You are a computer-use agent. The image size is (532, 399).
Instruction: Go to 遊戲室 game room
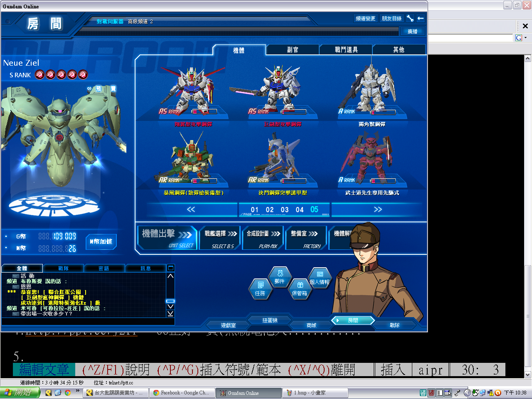pyautogui.click(x=228, y=325)
